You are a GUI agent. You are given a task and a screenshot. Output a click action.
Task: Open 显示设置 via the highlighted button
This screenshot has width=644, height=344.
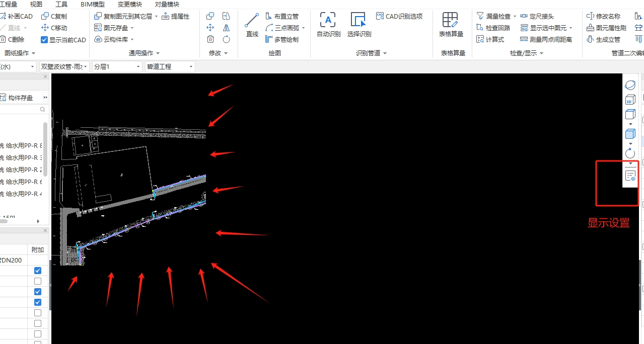click(630, 176)
